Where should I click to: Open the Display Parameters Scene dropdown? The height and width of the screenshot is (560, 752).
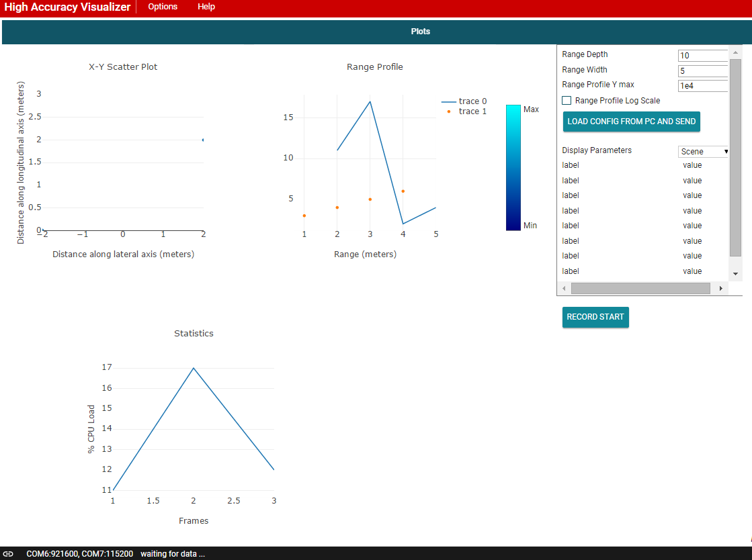pyautogui.click(x=704, y=151)
